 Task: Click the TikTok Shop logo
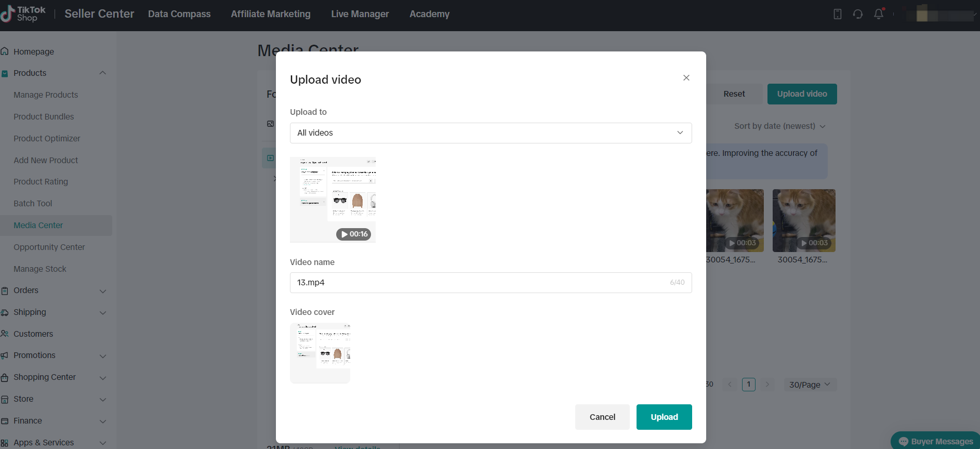coord(23,14)
